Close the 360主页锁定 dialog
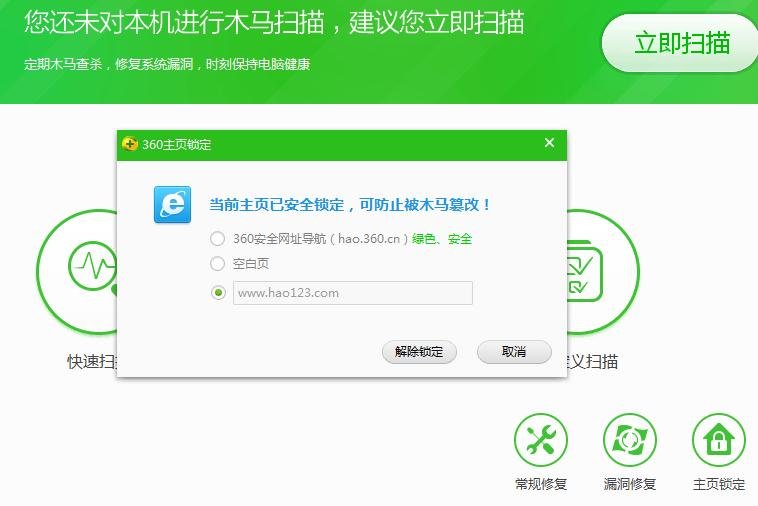The width and height of the screenshot is (758, 506). click(549, 143)
